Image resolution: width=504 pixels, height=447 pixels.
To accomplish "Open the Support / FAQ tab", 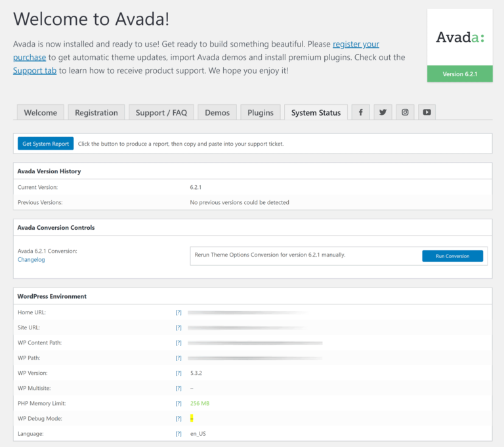I will (x=161, y=112).
